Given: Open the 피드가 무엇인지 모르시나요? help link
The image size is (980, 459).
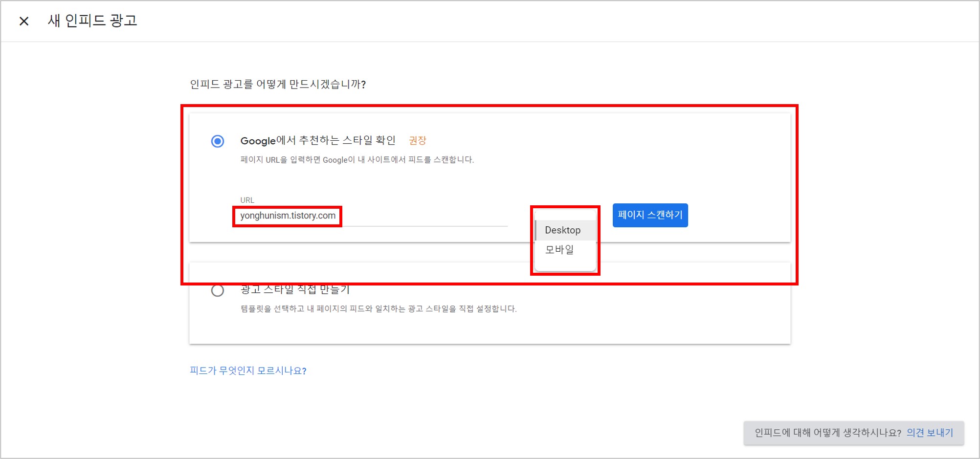Looking at the screenshot, I should 247,371.
